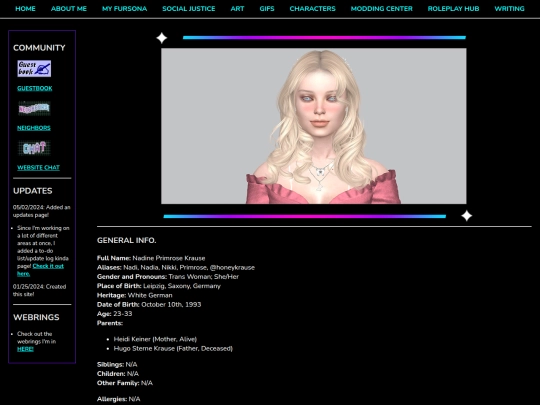Click the '01/25/2024: Created this site!' entry
540x405 pixels.
tap(39, 290)
